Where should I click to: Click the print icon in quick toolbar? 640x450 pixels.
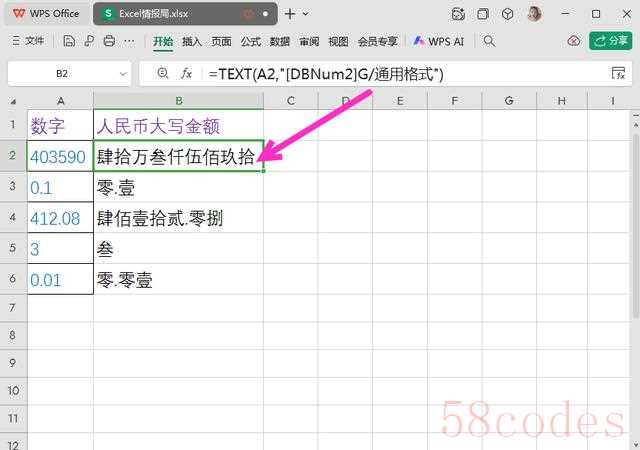click(x=107, y=42)
